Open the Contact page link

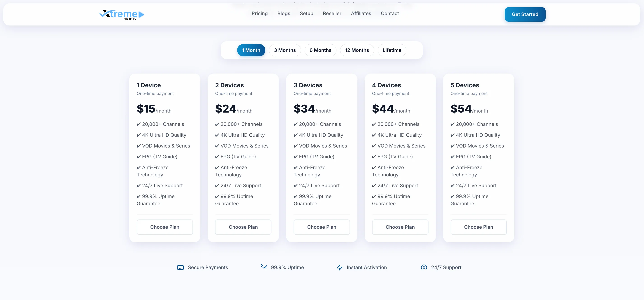tap(389, 14)
